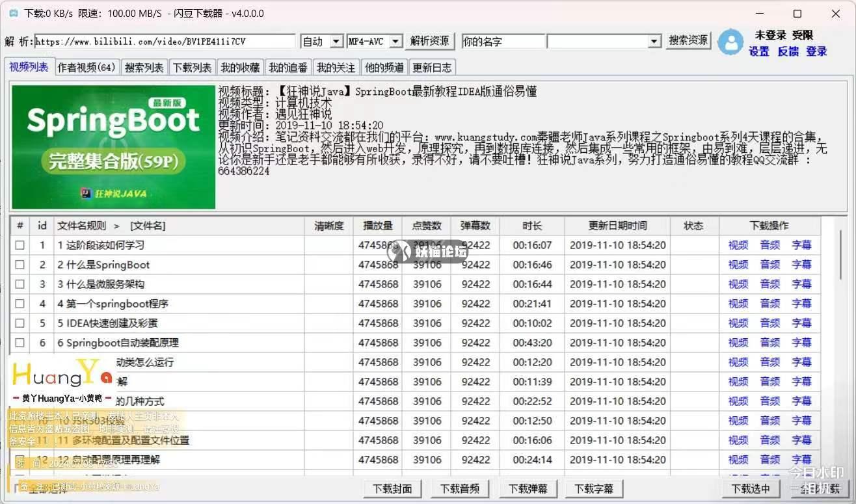Toggle checkbox for IDEA快速创建及彩蛋

click(x=20, y=323)
